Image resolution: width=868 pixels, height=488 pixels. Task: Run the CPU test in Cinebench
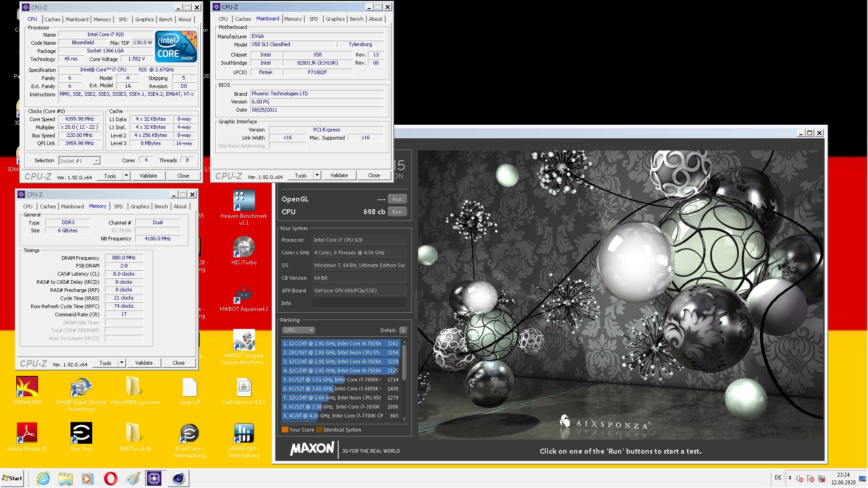[397, 212]
